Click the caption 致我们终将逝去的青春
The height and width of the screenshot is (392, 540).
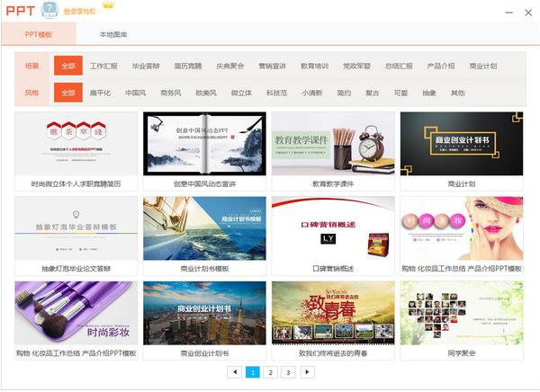(333, 353)
